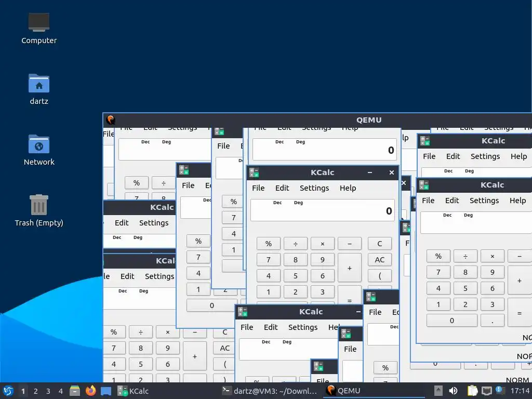Screen dimensions: 532x399
Task: Click the titlebar icon of the bottom-center KCalc window
Action: point(243,312)
